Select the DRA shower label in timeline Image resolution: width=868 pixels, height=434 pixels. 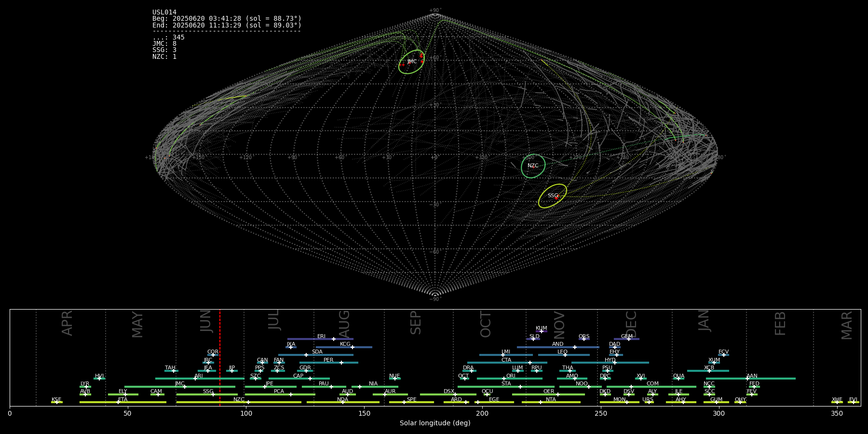coord(468,368)
